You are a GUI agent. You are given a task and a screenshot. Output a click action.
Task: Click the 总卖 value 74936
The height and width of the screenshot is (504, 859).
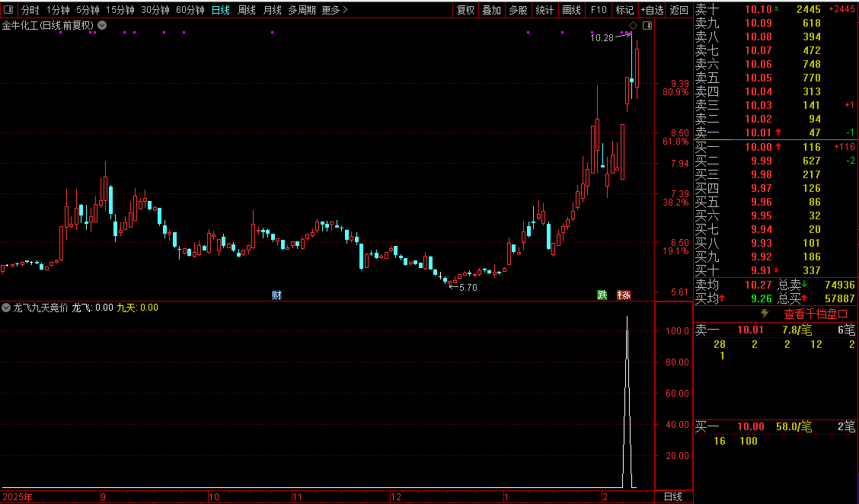tap(840, 285)
